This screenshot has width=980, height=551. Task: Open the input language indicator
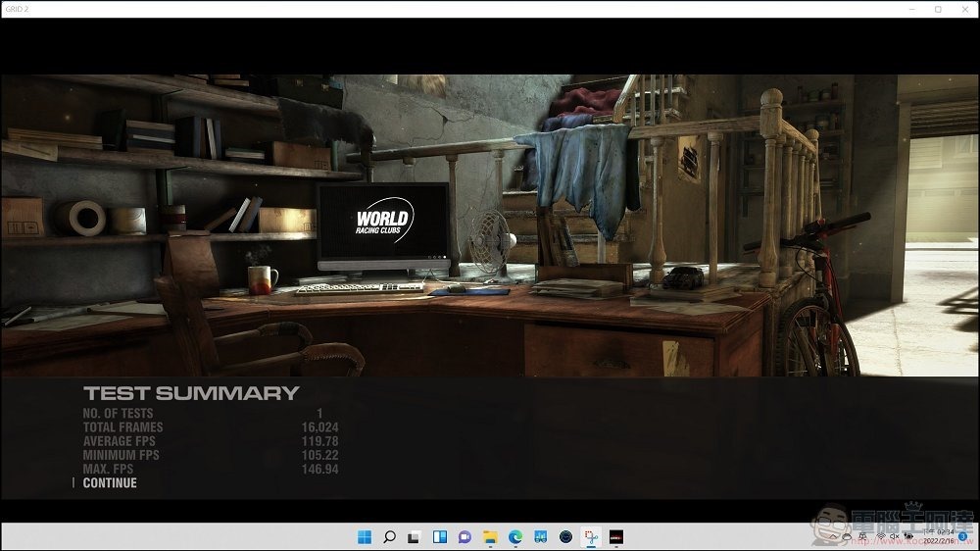[x=863, y=536]
